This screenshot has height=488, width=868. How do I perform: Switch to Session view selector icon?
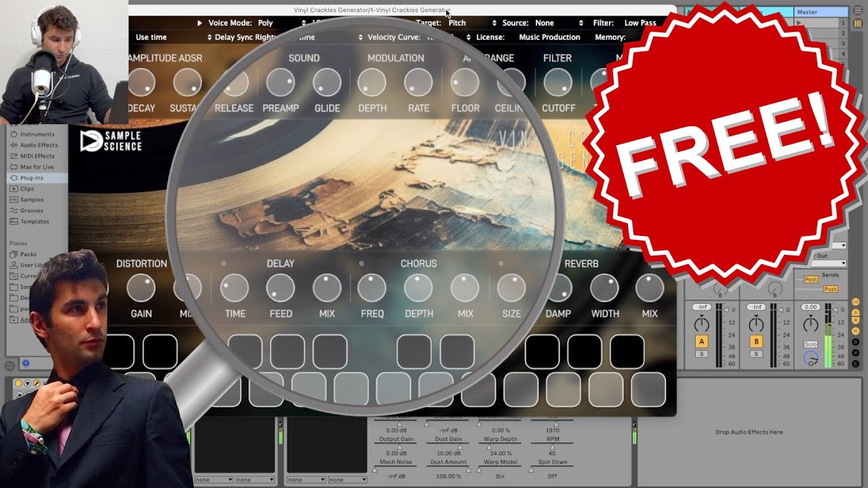pyautogui.click(x=856, y=22)
